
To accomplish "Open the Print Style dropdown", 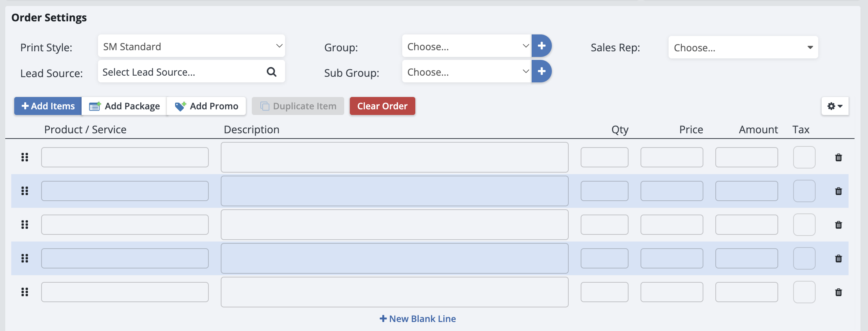I will coord(191,46).
